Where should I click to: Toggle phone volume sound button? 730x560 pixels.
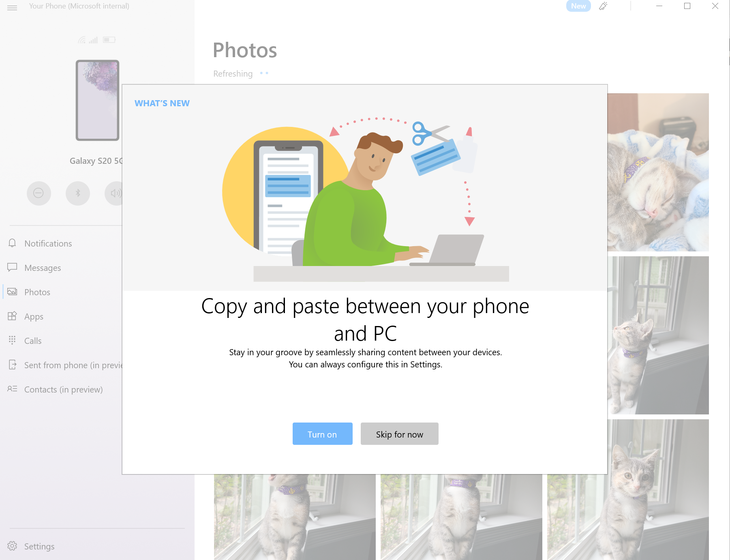click(113, 193)
